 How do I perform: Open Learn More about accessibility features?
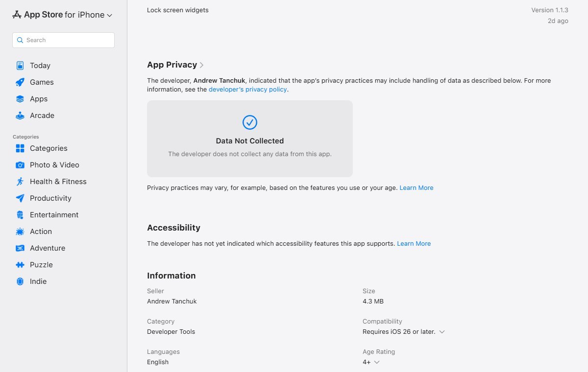(x=414, y=244)
